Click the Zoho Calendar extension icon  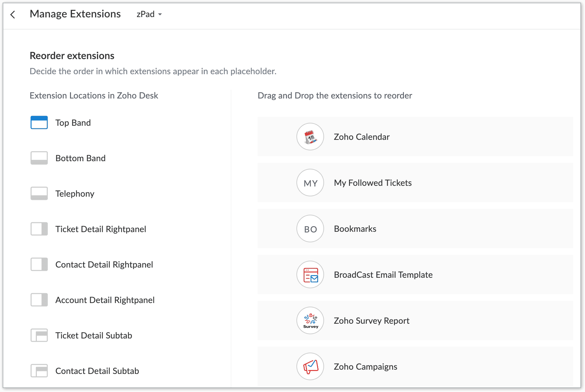pos(310,137)
